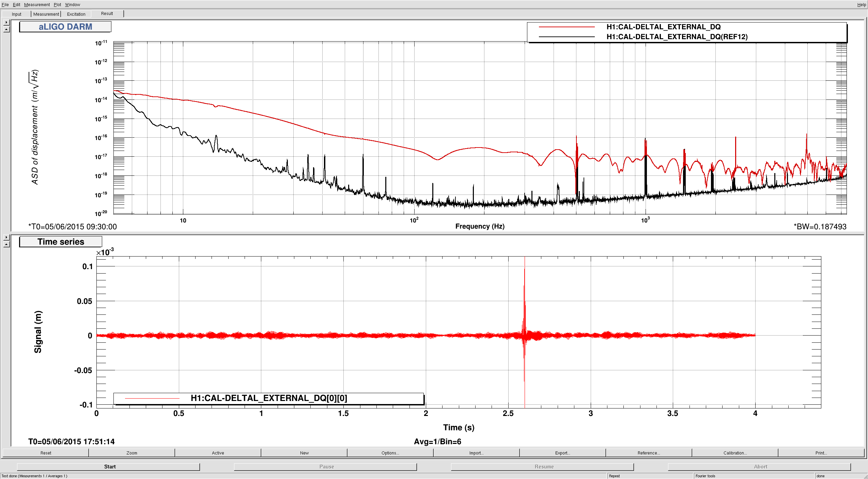Click the Time (s) axis label

459,428
